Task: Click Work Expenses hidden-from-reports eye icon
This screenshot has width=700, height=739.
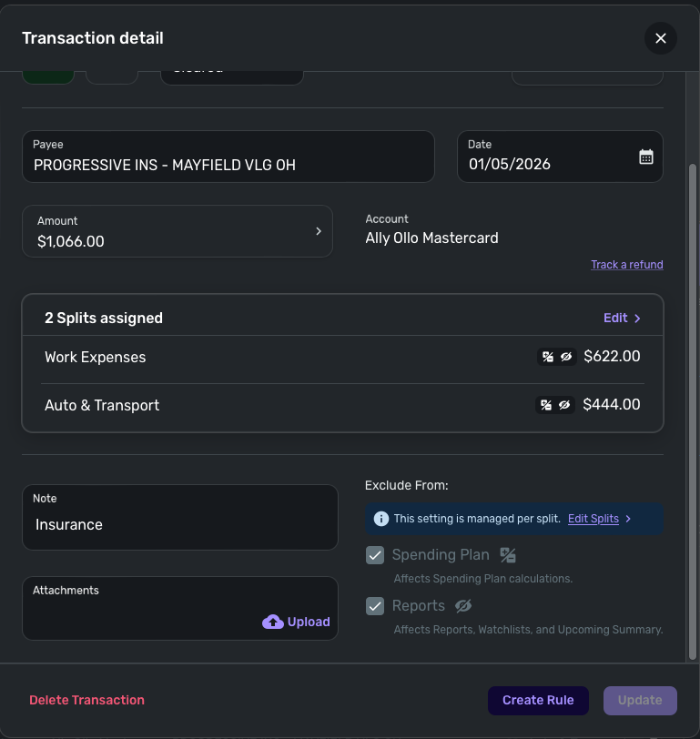Action: pyautogui.click(x=565, y=357)
